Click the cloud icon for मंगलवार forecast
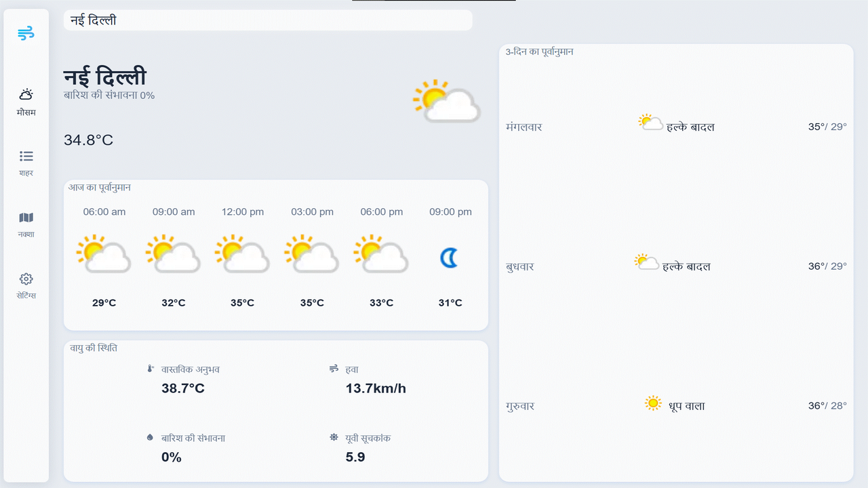 tap(650, 122)
